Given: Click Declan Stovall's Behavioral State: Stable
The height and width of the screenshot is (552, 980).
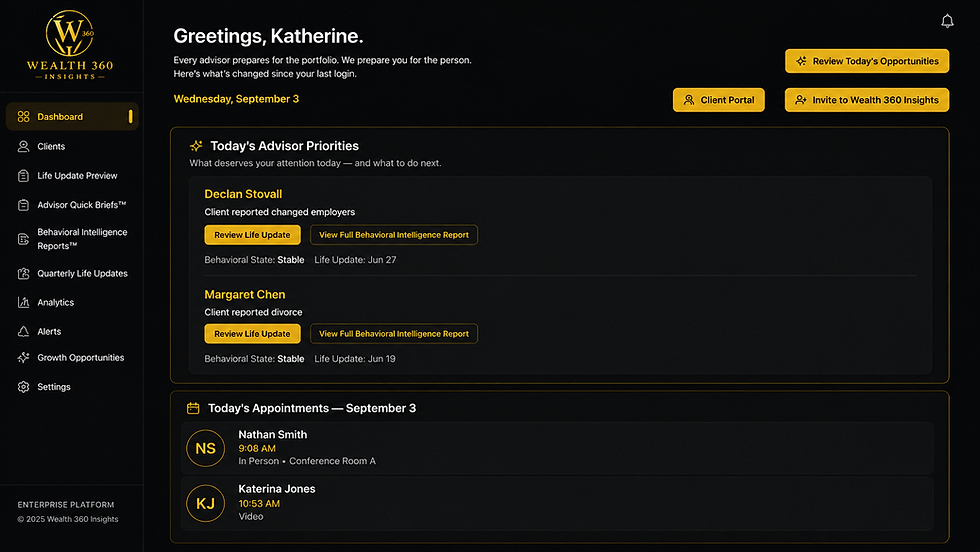Looking at the screenshot, I should (254, 260).
